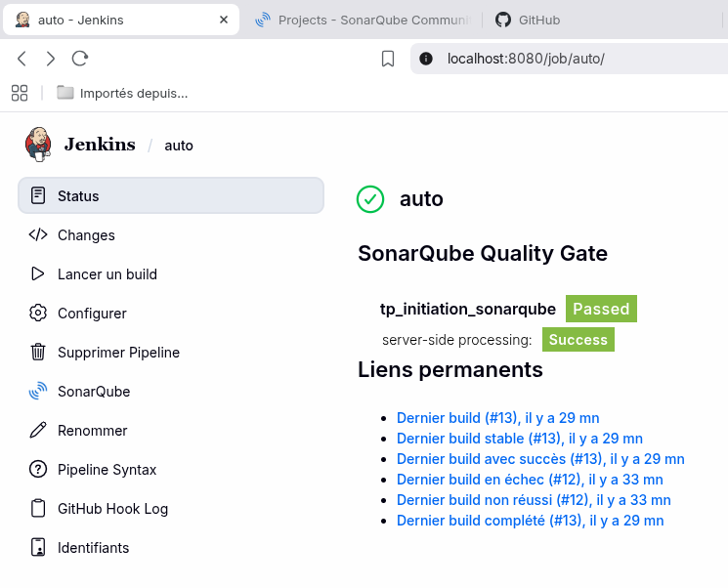728x588 pixels.
Task: Open the apps grid icon in bookmarks bar
Action: [x=20, y=93]
